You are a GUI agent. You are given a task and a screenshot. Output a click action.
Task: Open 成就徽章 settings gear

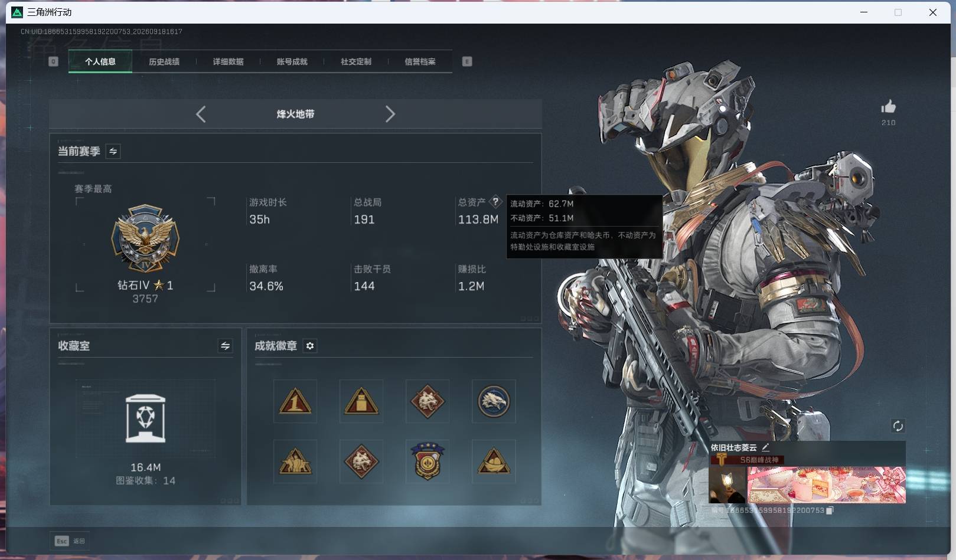(x=310, y=346)
